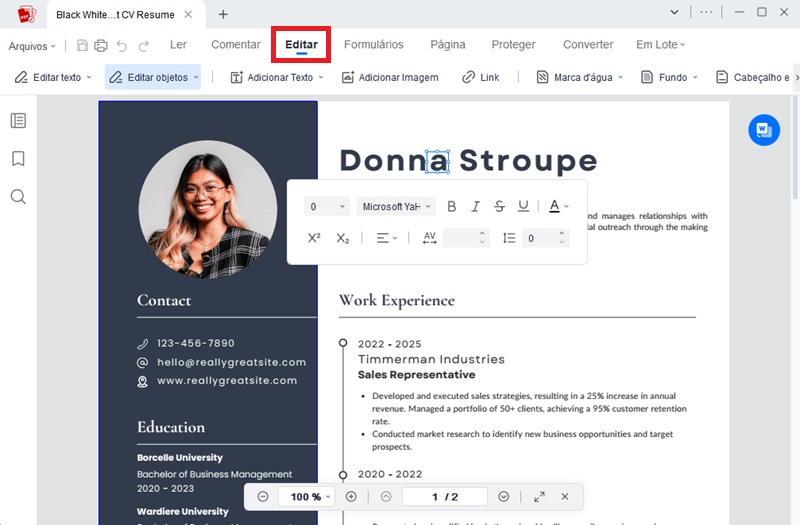Switch to the Página tab
Image resolution: width=800 pixels, height=525 pixels.
click(x=448, y=44)
